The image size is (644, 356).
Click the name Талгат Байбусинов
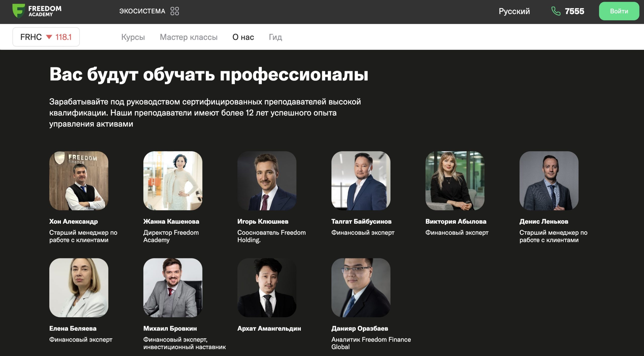pyautogui.click(x=361, y=221)
